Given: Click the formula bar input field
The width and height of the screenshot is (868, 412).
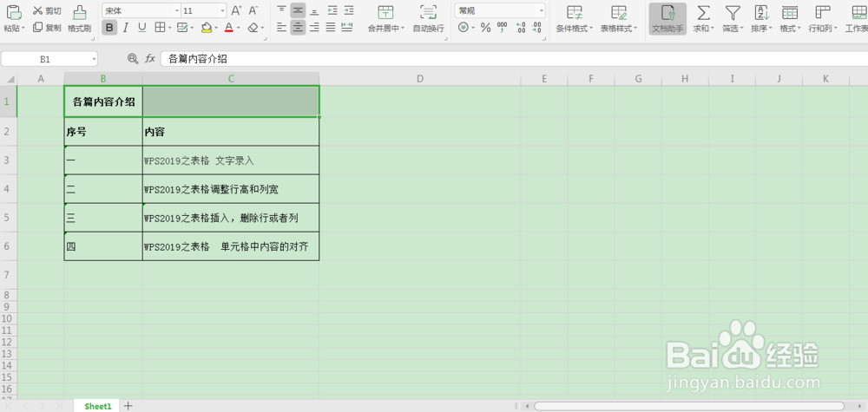Looking at the screenshot, I should pyautogui.click(x=514, y=59).
